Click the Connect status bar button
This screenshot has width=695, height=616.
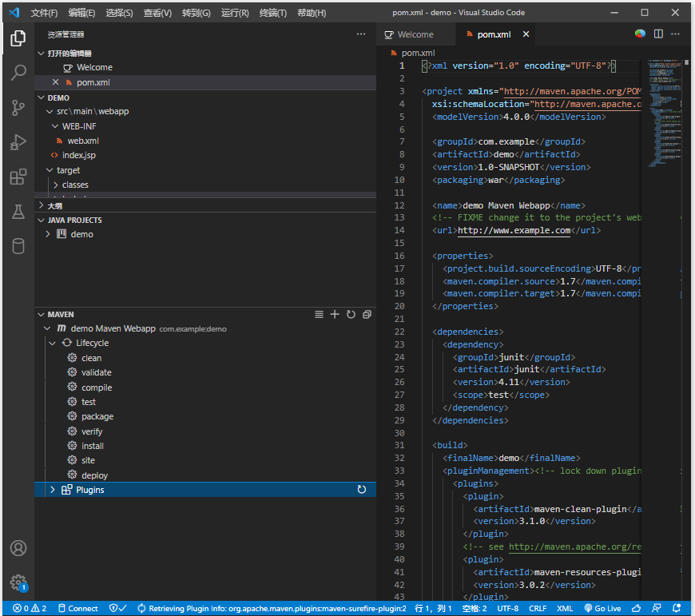pyautogui.click(x=77, y=608)
